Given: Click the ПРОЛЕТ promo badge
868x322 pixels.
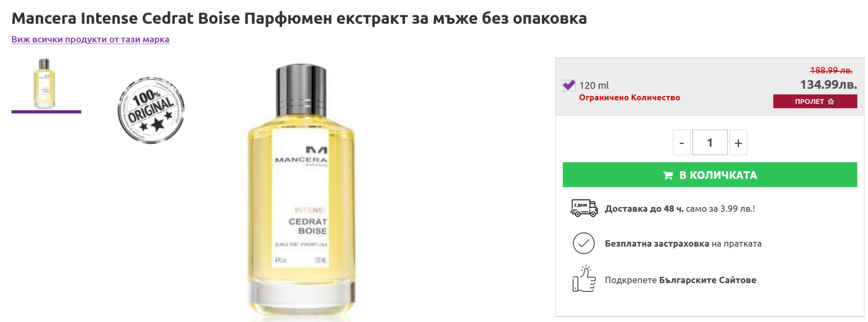Looking at the screenshot, I should pos(815,101).
